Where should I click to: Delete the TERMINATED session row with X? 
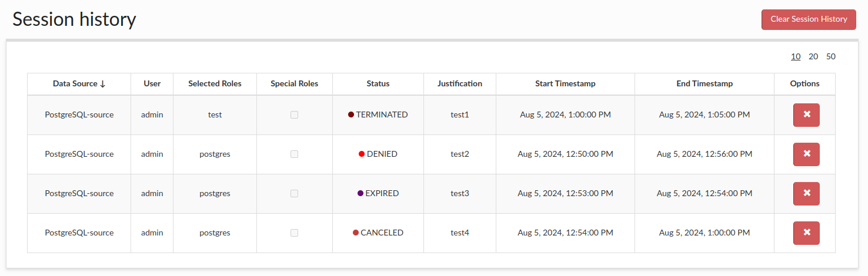[806, 115]
